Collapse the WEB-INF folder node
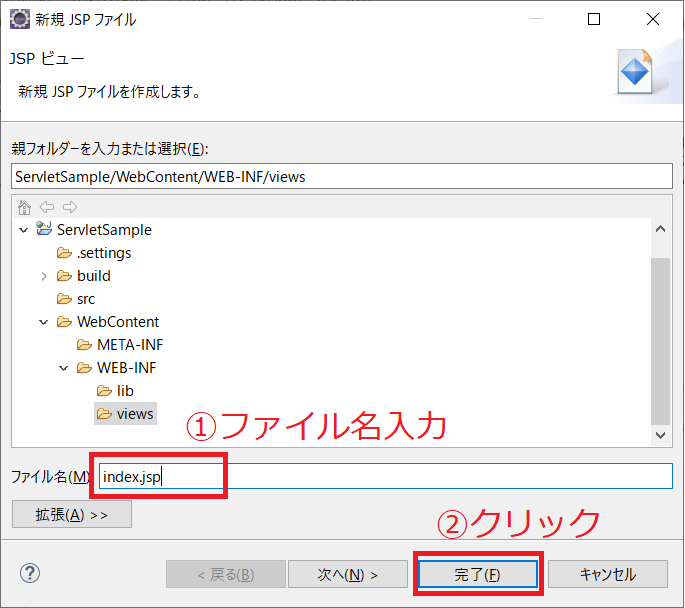The width and height of the screenshot is (685, 608). (x=64, y=368)
